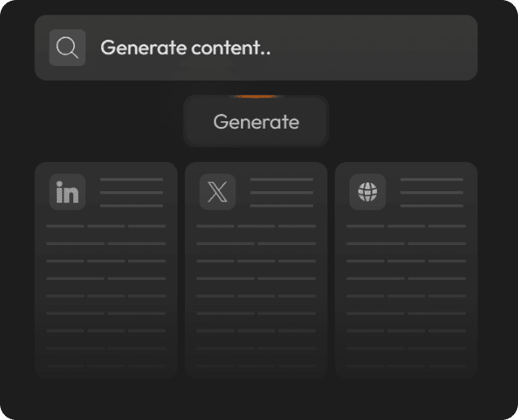The width and height of the screenshot is (518, 420).
Task: Click the LinkedIn card header title lines
Action: point(131,192)
